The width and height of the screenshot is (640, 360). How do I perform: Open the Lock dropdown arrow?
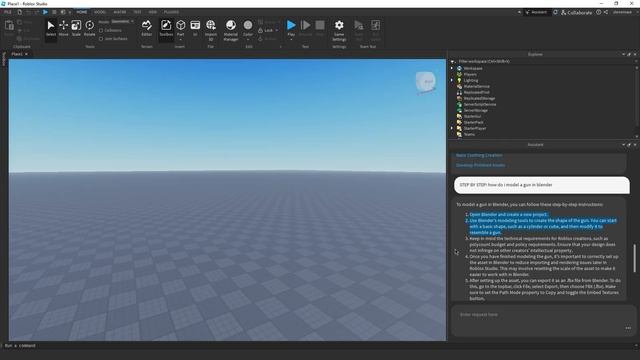(x=277, y=30)
